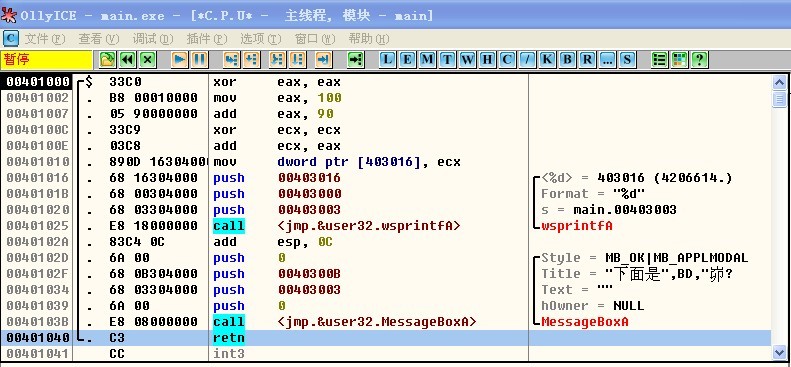
Task: Select the int3 instruction at 00401041
Action: tap(229, 354)
